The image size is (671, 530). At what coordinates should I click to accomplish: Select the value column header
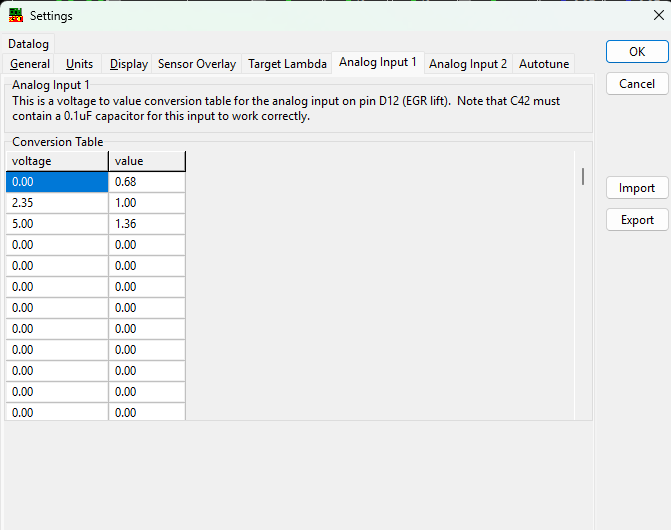click(x=147, y=161)
